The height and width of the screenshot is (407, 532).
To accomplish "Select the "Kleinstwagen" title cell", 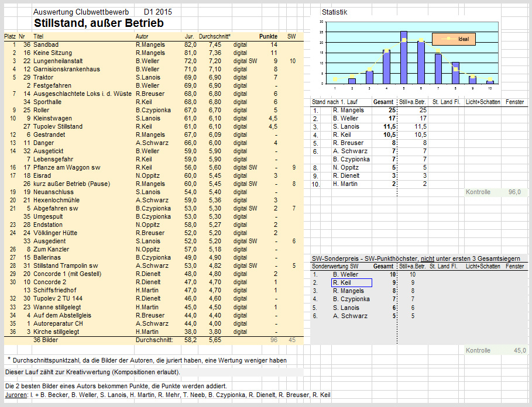I will 53,118.
